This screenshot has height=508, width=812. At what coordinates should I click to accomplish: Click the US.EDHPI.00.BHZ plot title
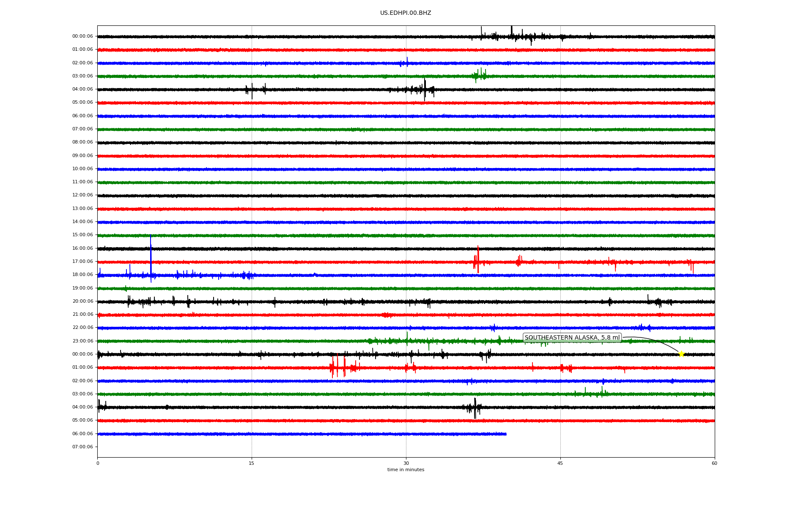click(x=405, y=13)
